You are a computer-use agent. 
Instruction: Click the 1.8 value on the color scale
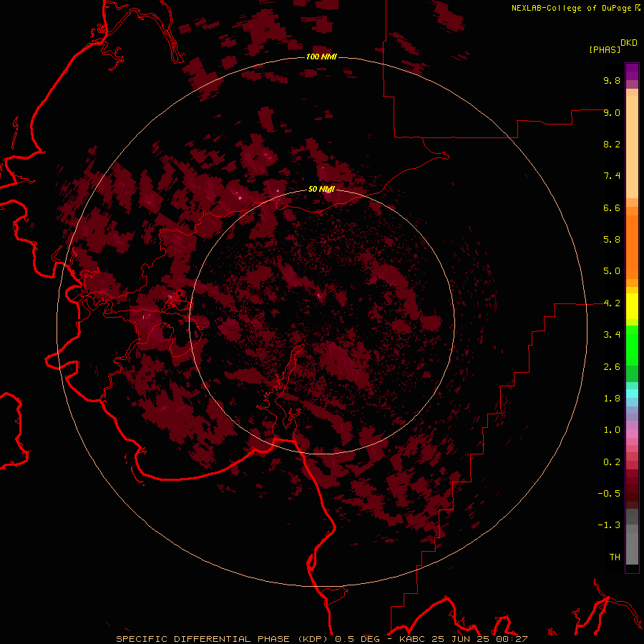click(x=612, y=399)
